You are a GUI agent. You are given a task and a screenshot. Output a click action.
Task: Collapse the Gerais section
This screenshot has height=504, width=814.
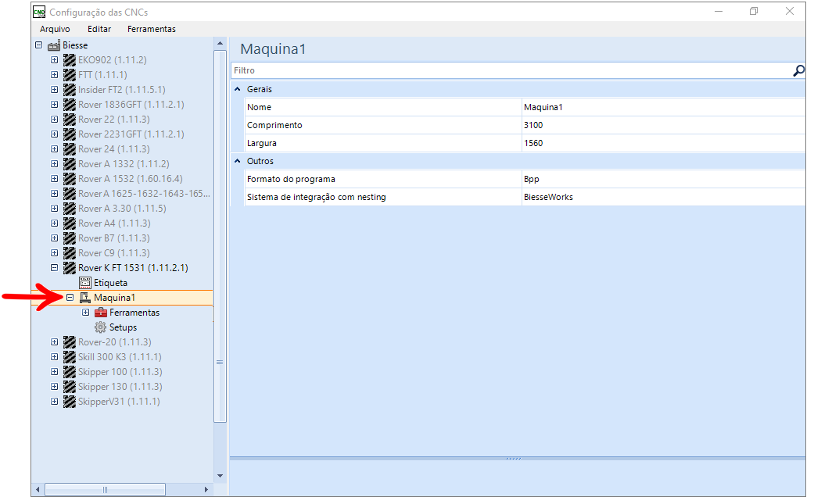pyautogui.click(x=238, y=89)
